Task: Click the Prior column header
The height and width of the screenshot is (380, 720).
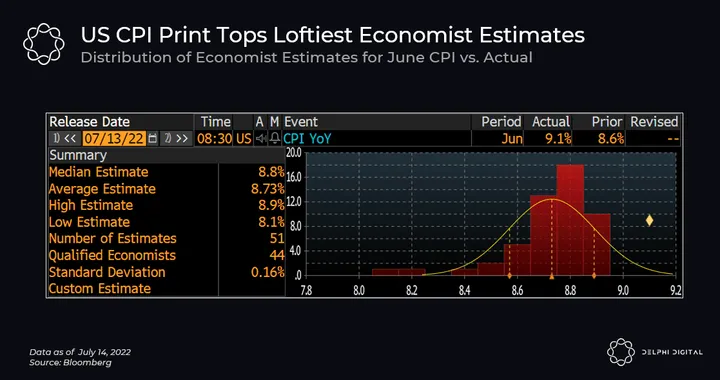Action: tap(607, 122)
